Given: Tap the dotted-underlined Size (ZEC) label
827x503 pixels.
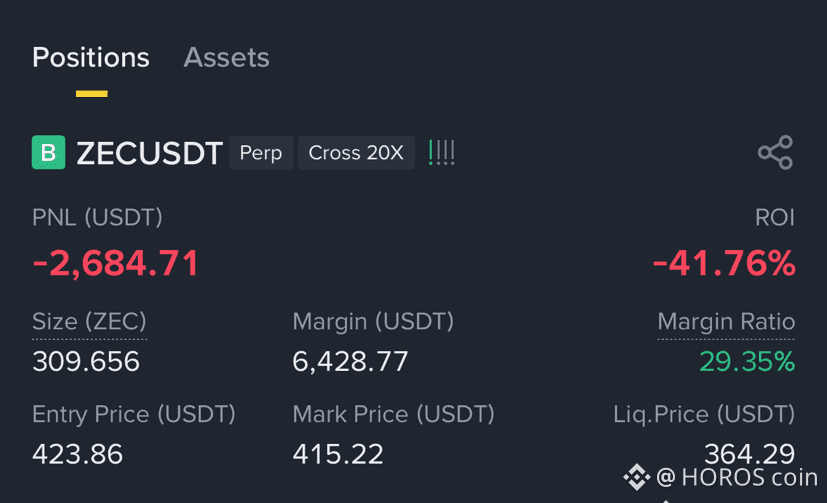Looking at the screenshot, I should pyautogui.click(x=89, y=322).
